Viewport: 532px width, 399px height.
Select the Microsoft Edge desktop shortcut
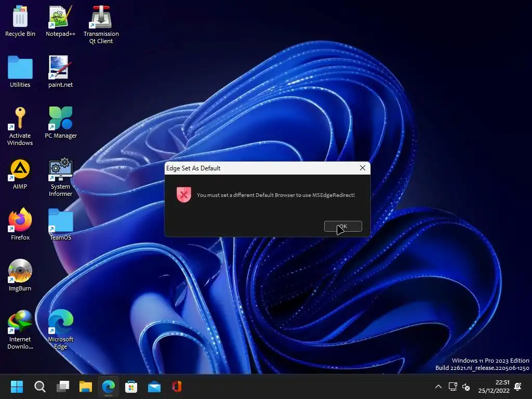[60, 329]
